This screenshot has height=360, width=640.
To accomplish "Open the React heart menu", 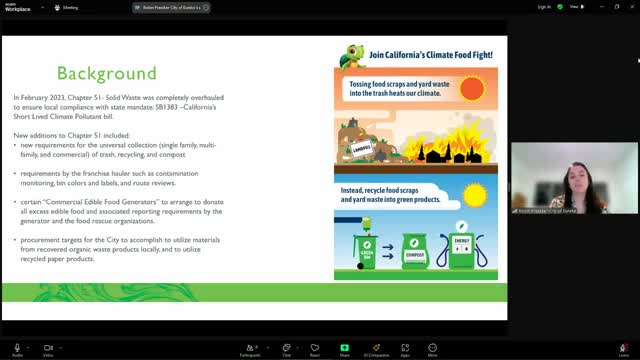I will tap(315, 350).
